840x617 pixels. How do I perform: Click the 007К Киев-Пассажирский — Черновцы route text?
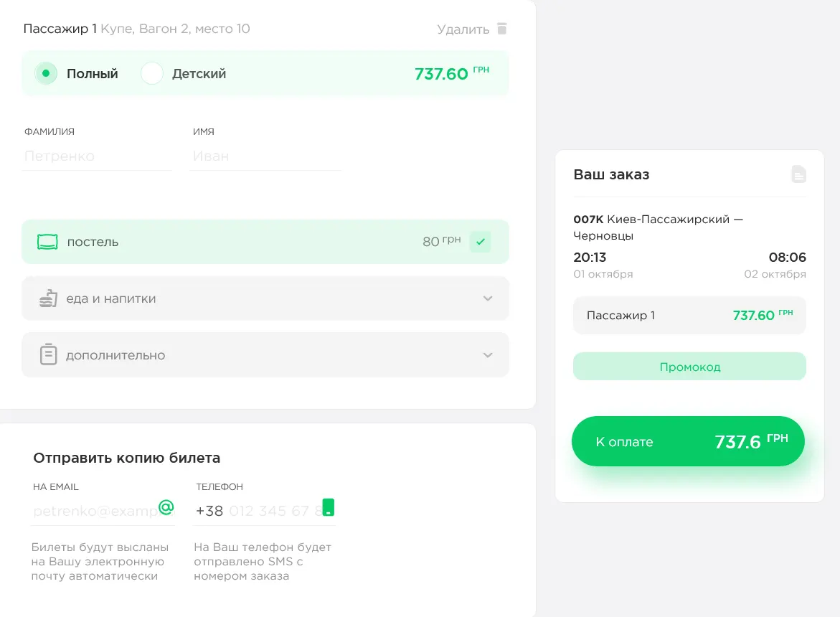tap(659, 227)
